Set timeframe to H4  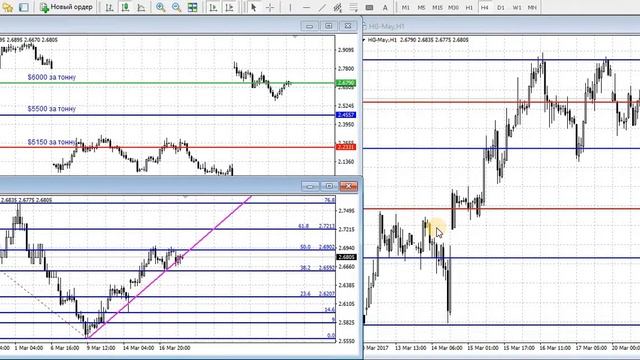[x=484, y=7]
